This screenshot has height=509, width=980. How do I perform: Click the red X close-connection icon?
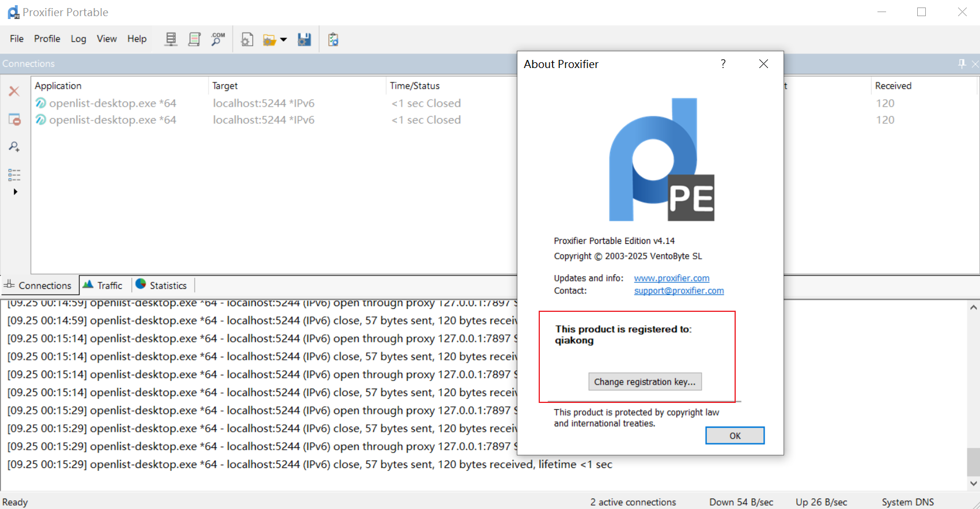tap(14, 91)
